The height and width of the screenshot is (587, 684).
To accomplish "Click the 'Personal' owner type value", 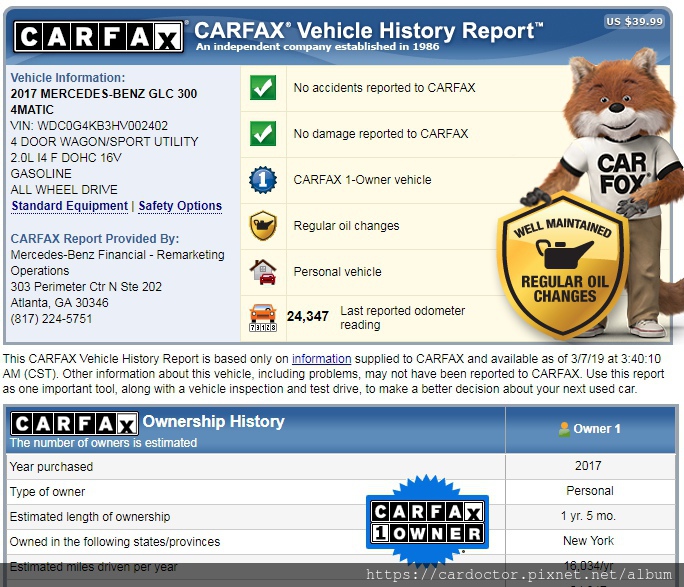I will [590, 491].
